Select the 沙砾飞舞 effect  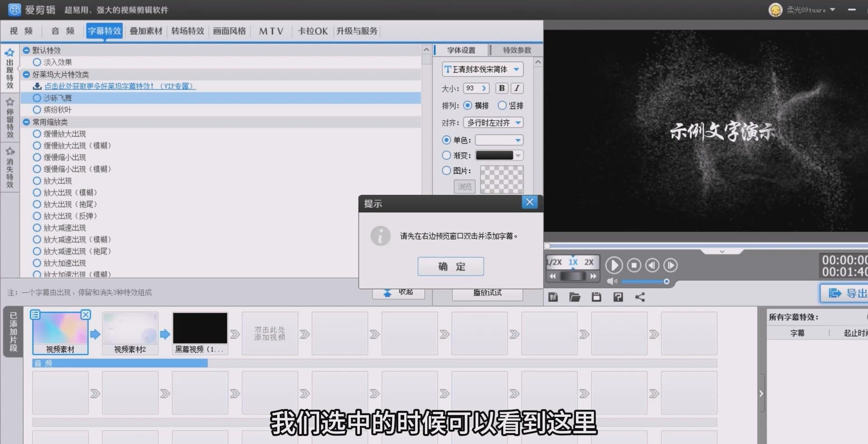[x=221, y=98]
